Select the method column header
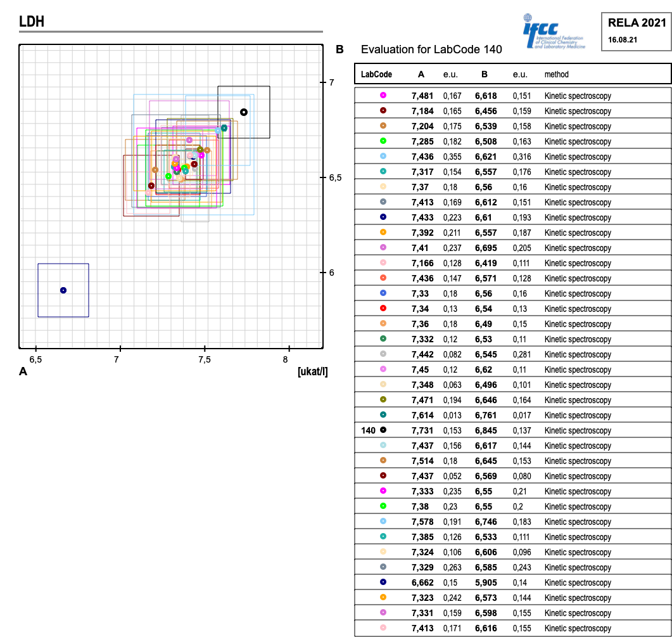672x637 pixels. point(557,74)
